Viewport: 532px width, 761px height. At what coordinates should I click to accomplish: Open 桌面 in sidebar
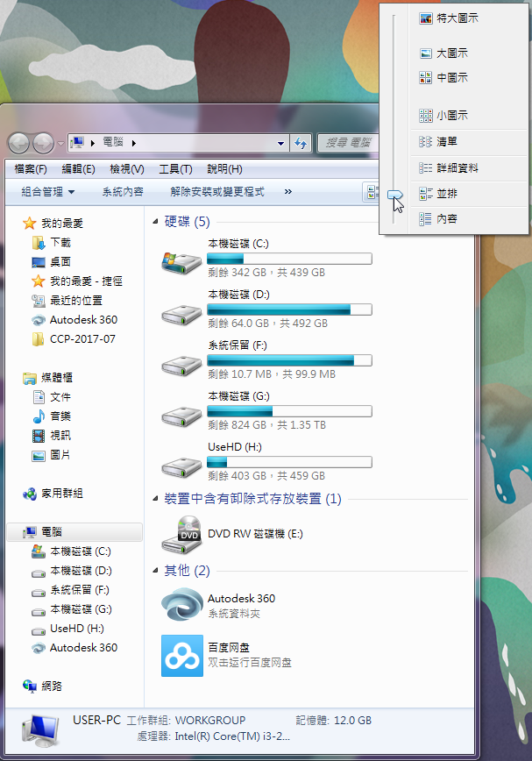coord(52,262)
